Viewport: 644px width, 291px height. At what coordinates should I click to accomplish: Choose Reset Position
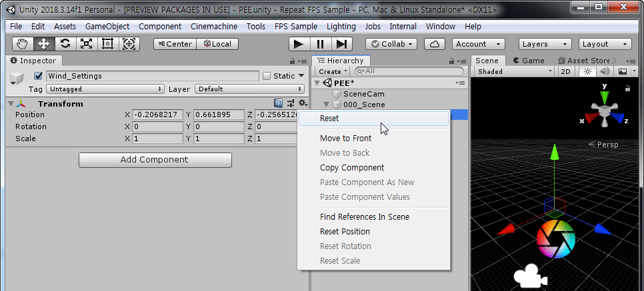[x=373, y=232]
